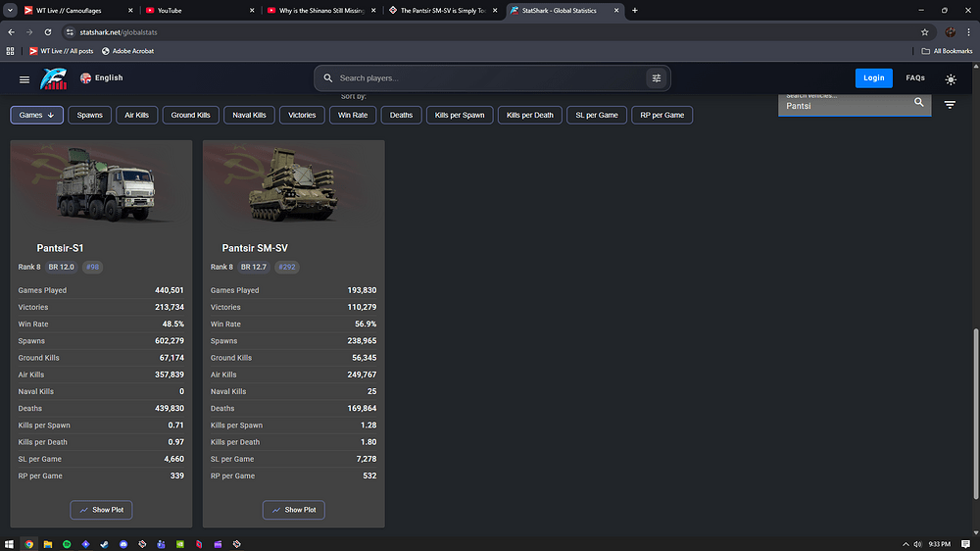The width and height of the screenshot is (980, 551).
Task: Sort vehicles by SL per Game
Action: point(597,115)
